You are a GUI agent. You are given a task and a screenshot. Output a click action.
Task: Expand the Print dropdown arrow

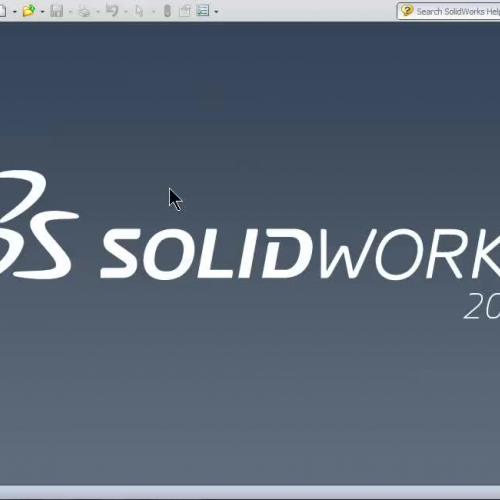(98, 12)
